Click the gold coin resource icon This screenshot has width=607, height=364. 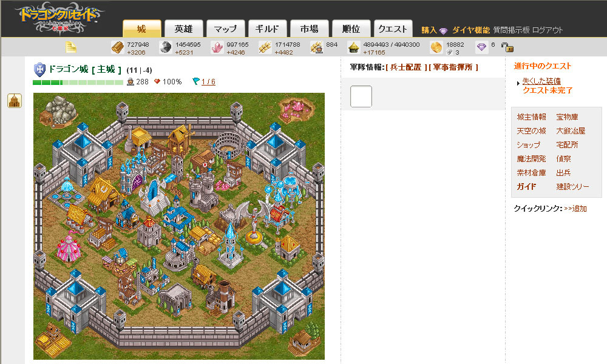point(436,47)
